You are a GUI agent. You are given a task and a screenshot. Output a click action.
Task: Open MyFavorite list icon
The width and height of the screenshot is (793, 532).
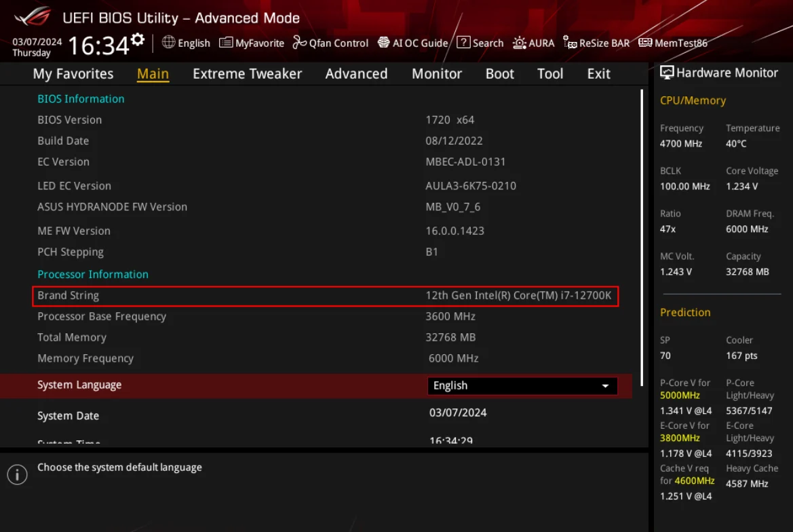point(226,43)
